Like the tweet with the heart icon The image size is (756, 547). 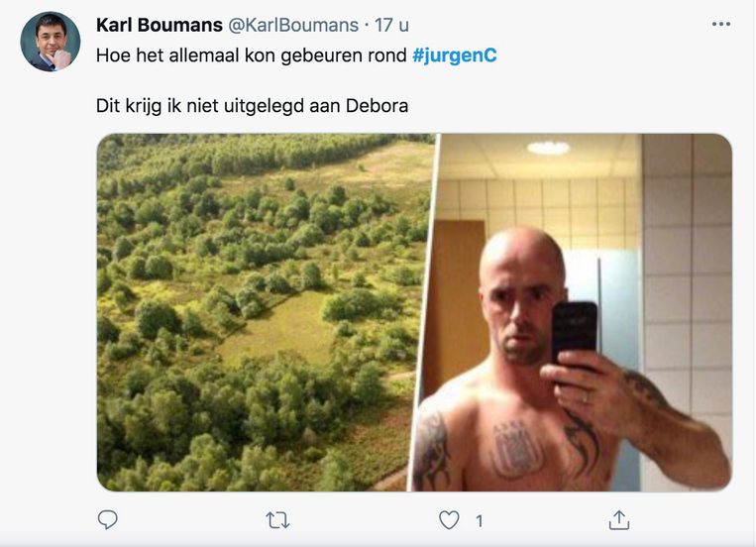click(449, 520)
